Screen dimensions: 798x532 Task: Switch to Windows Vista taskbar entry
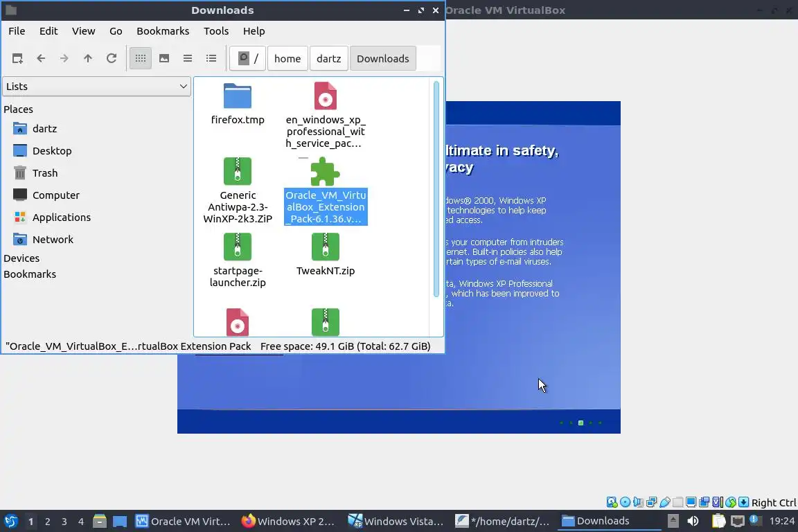click(x=396, y=522)
